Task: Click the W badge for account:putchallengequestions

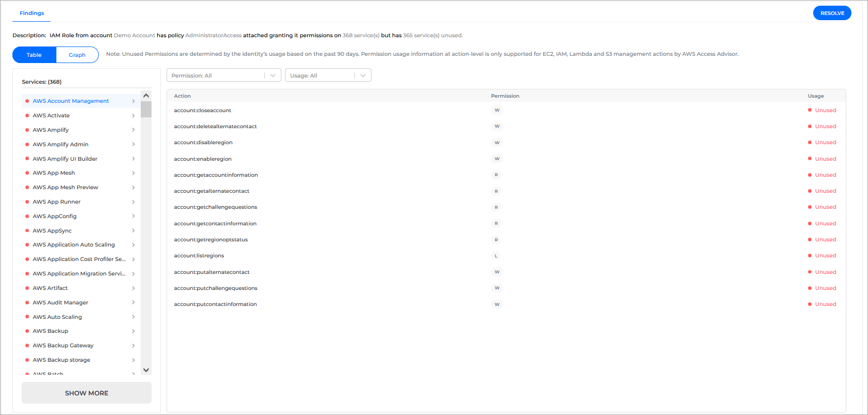Action: pos(497,288)
